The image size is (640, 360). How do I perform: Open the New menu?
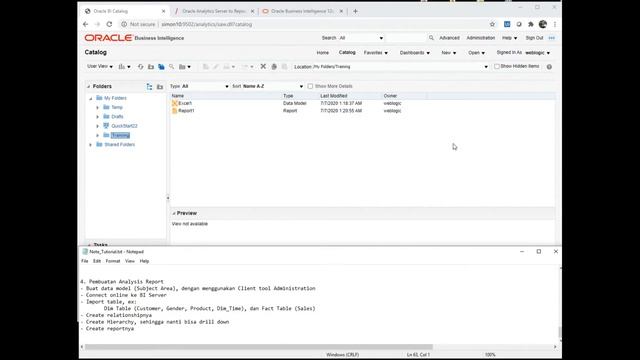tap(449, 53)
